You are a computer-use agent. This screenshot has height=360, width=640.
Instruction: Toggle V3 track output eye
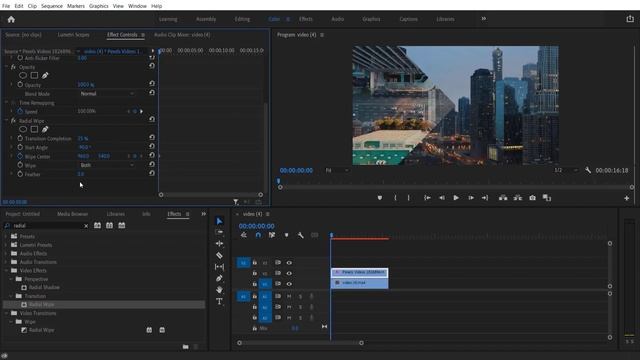pos(289,263)
